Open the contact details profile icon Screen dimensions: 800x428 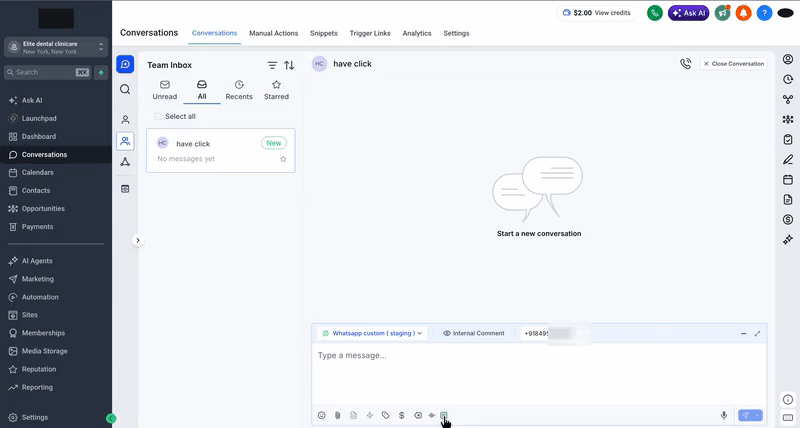[x=788, y=59]
